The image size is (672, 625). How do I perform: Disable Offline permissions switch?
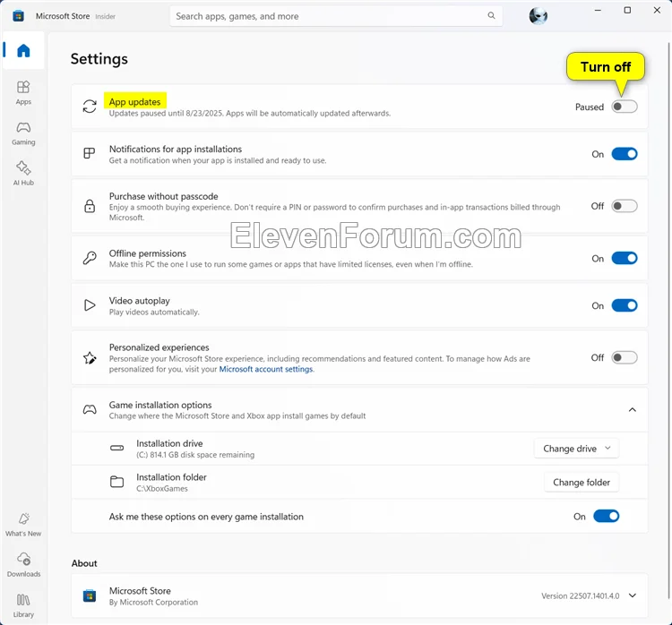click(x=625, y=258)
